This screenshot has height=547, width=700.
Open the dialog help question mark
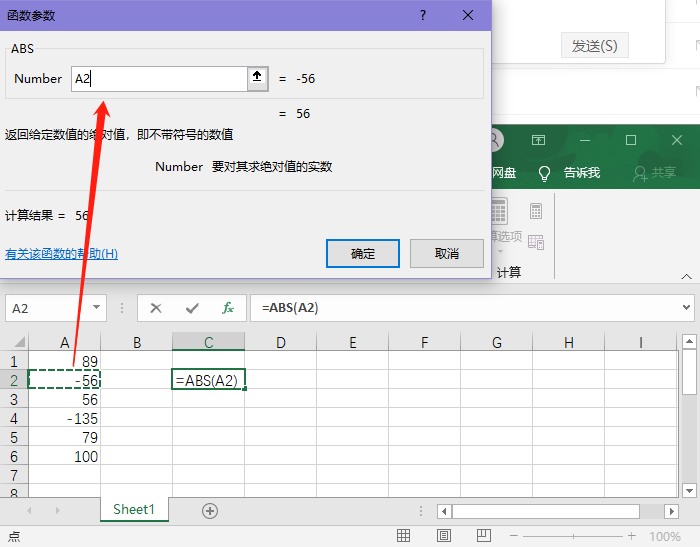423,15
